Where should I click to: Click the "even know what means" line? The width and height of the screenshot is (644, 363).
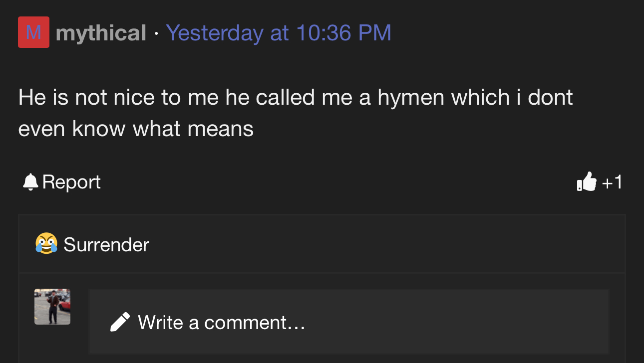[136, 129]
